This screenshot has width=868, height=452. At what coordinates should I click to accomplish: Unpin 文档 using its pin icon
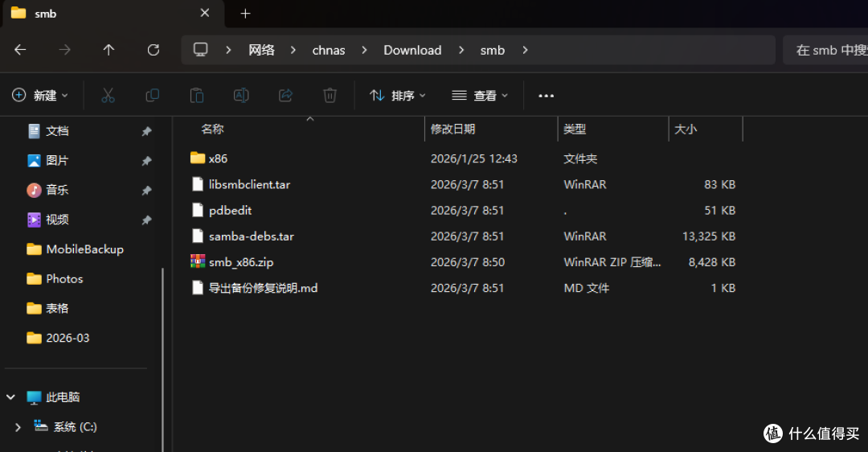click(x=146, y=131)
